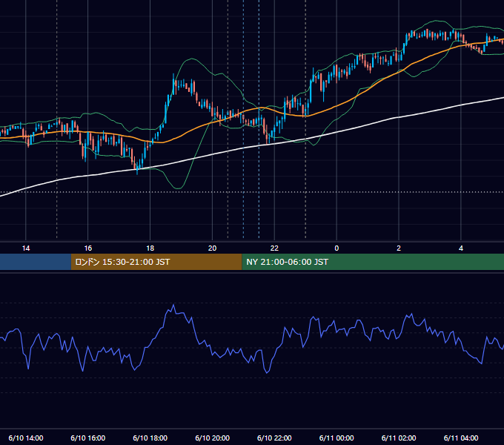Image resolution: width=504 pixels, height=445 pixels.
Task: Click the 6/10 20:00 date label
Action: pos(212,438)
